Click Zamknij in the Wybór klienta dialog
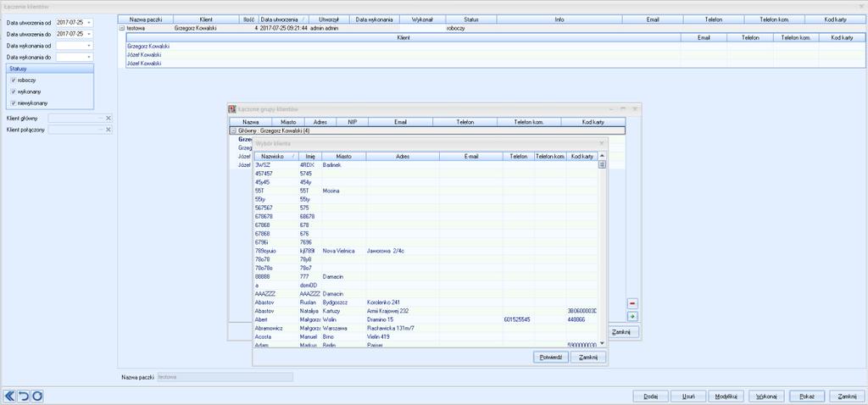The width and height of the screenshot is (868, 405). point(588,358)
